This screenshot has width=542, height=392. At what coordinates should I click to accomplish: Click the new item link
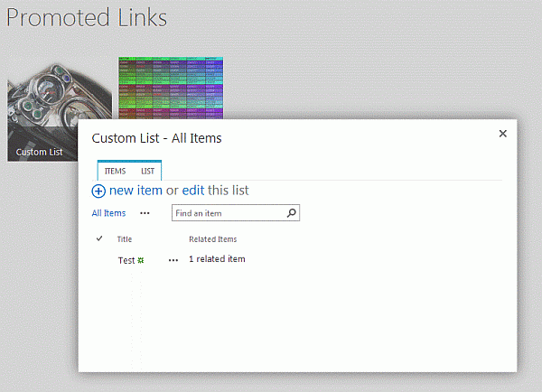[135, 191]
